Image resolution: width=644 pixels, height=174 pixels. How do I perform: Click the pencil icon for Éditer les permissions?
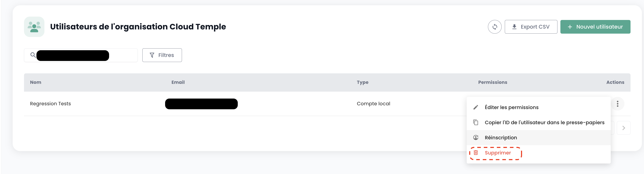pos(476,107)
